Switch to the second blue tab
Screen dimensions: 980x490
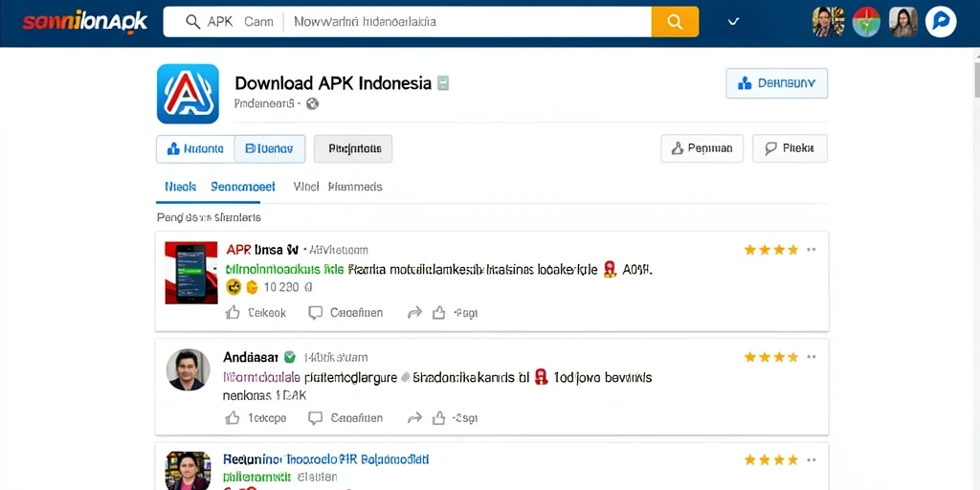coord(243,187)
